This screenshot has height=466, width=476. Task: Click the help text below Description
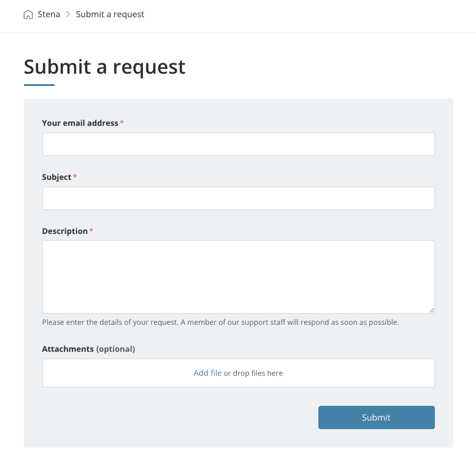click(x=220, y=322)
